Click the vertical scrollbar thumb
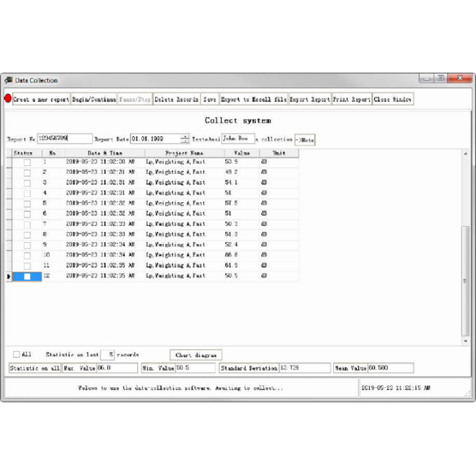This screenshot has height=476, width=476. click(465, 281)
